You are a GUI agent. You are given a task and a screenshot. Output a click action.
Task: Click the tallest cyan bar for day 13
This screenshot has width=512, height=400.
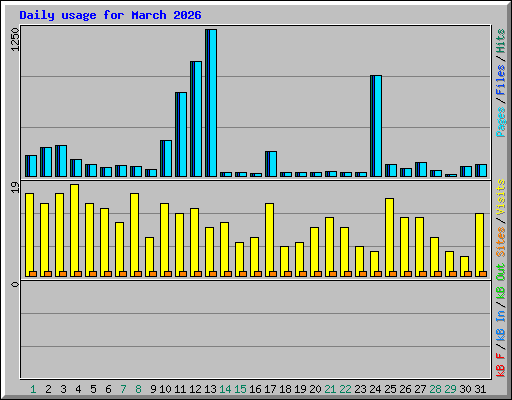pos(212,103)
